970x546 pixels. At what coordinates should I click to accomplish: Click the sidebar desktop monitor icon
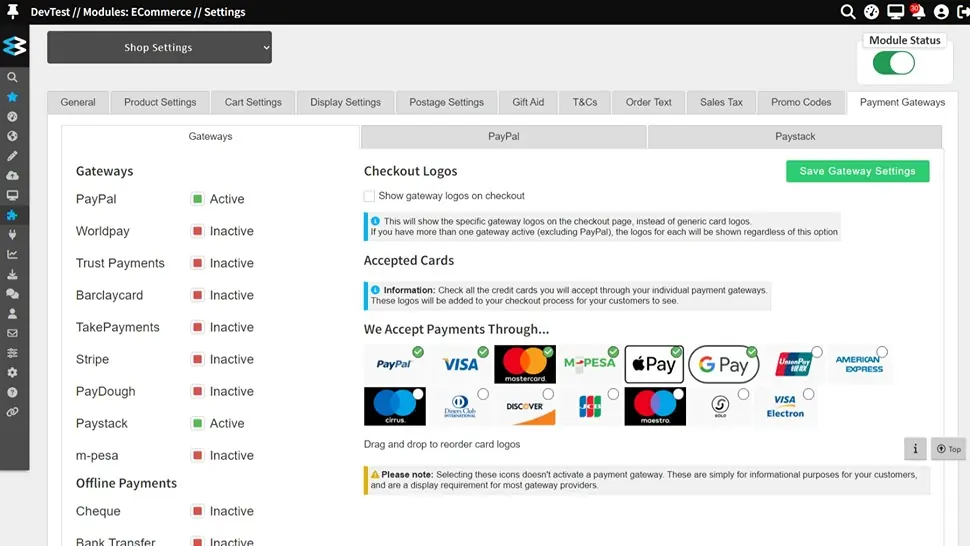tap(12, 195)
